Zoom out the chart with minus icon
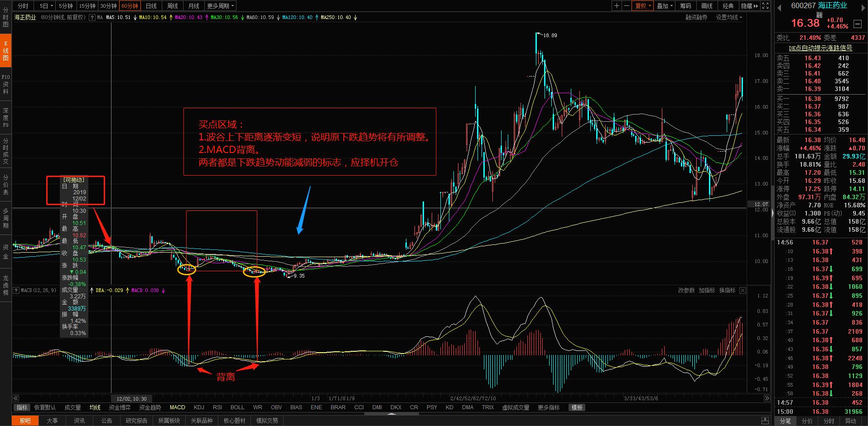 click(627, 6)
